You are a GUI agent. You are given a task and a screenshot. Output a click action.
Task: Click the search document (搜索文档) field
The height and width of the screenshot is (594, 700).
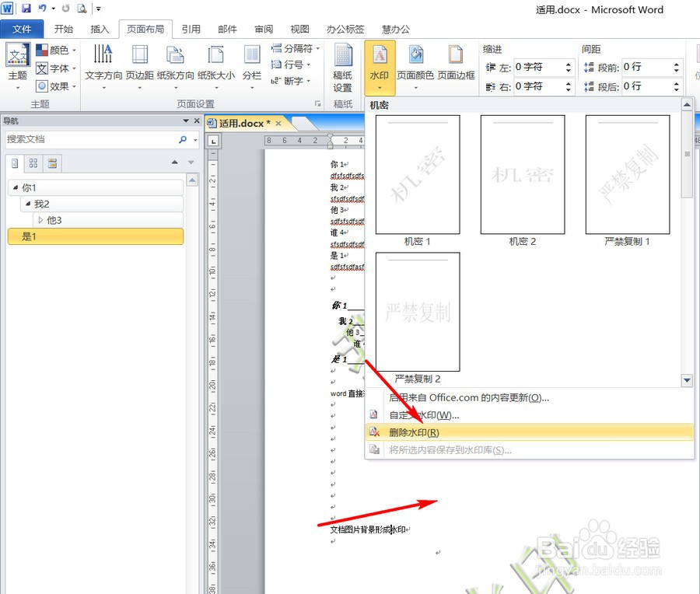point(92,139)
